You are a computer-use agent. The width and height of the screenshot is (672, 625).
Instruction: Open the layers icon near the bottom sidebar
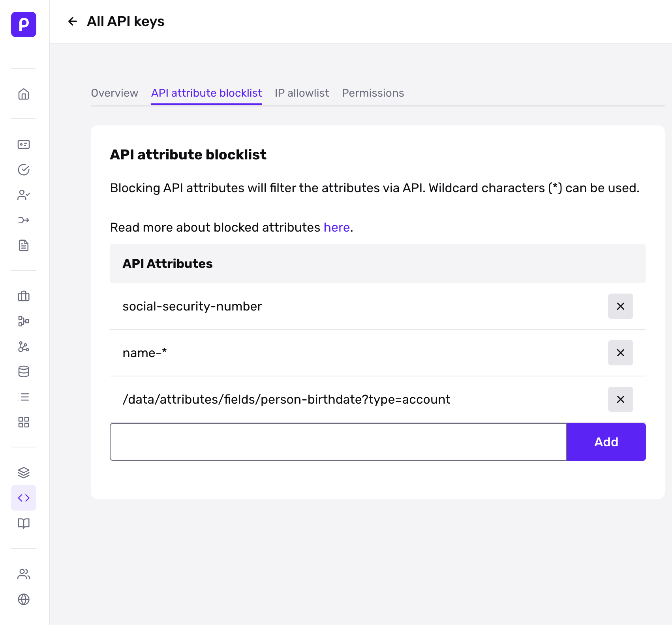[x=23, y=472]
